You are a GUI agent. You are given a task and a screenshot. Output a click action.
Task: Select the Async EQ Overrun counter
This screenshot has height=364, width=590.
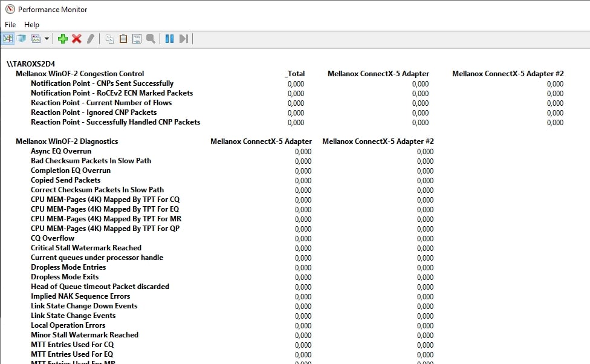[x=61, y=151]
